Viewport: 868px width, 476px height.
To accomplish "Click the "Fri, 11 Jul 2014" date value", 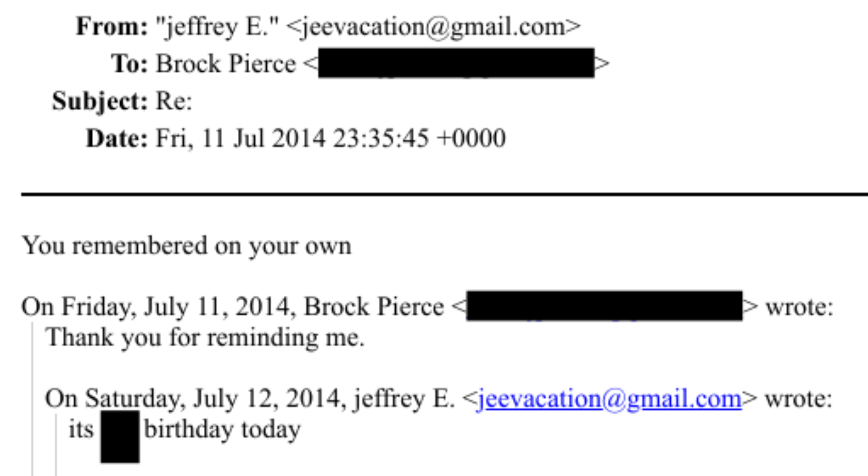I will coord(241,138).
